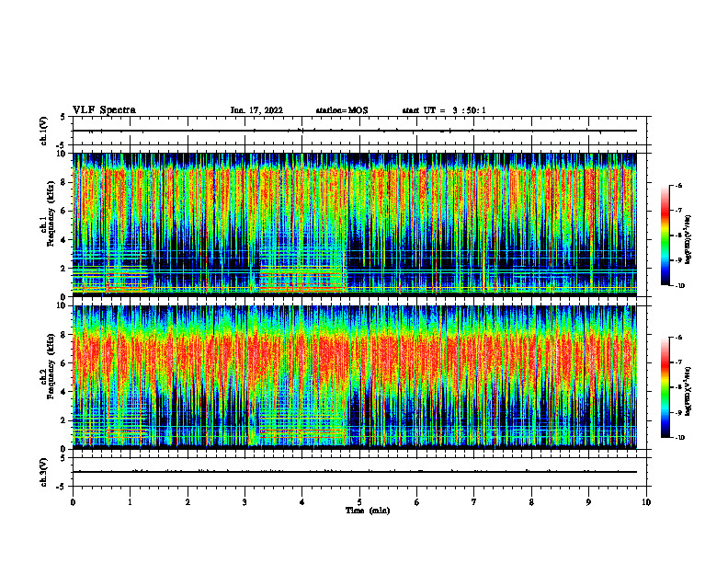Click the time axis tick label "7"
The width and height of the screenshot is (728, 563).
point(474,502)
